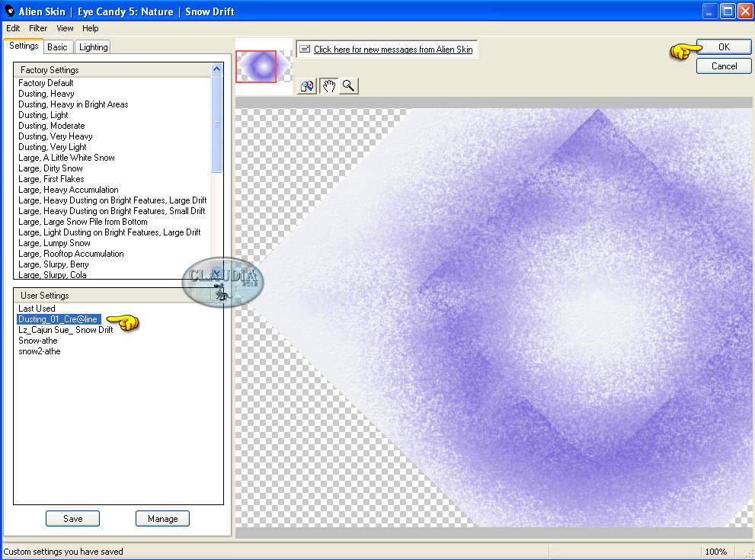Select the Dusting_01_Cre@line user setting
Viewport: 755px width, 560px height.
click(58, 318)
